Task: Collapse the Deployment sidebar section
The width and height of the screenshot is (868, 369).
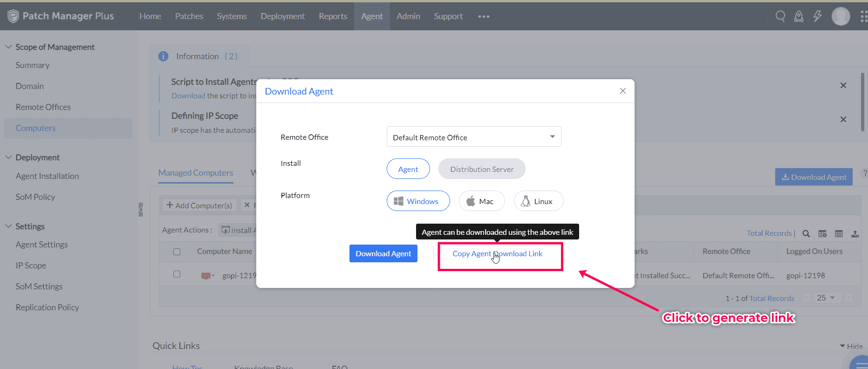Action: click(x=8, y=157)
